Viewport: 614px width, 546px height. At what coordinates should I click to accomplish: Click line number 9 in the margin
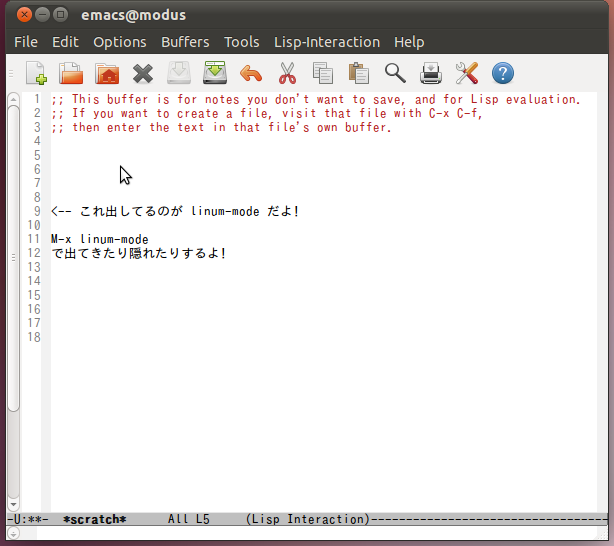(37, 212)
